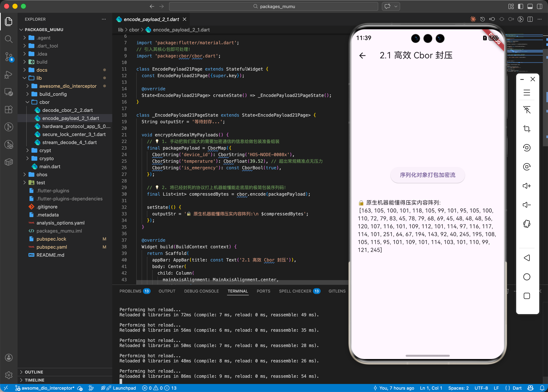This screenshot has width=548, height=392.
Task: Toggle the bottom panel layout button
Action: pos(530,7)
